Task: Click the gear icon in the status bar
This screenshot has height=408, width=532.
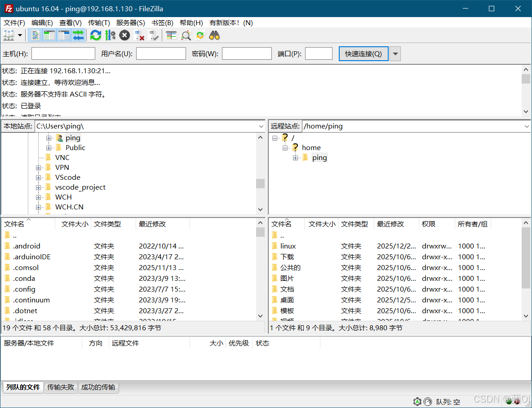Action: click(x=417, y=402)
